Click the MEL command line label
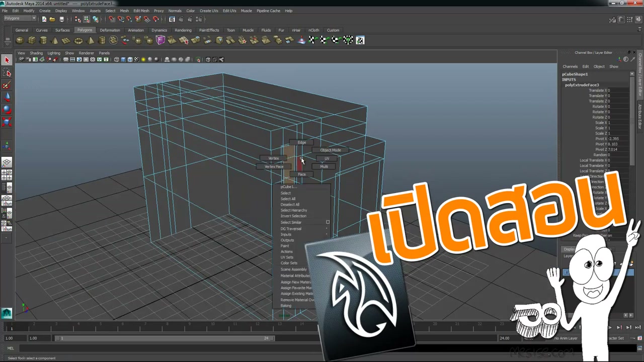This screenshot has height=362, width=644. click(x=11, y=348)
